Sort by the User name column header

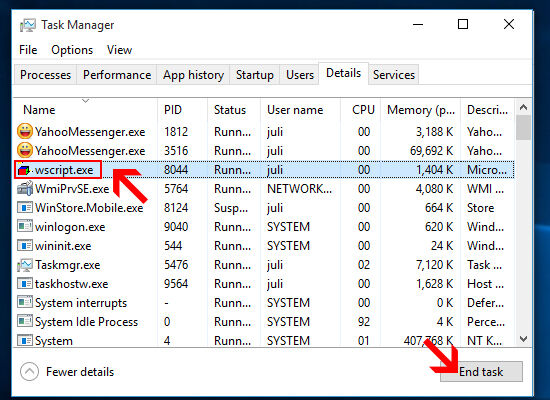point(300,109)
